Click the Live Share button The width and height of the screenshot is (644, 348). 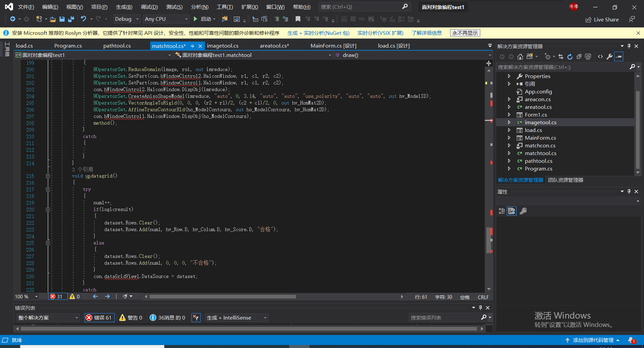602,19
